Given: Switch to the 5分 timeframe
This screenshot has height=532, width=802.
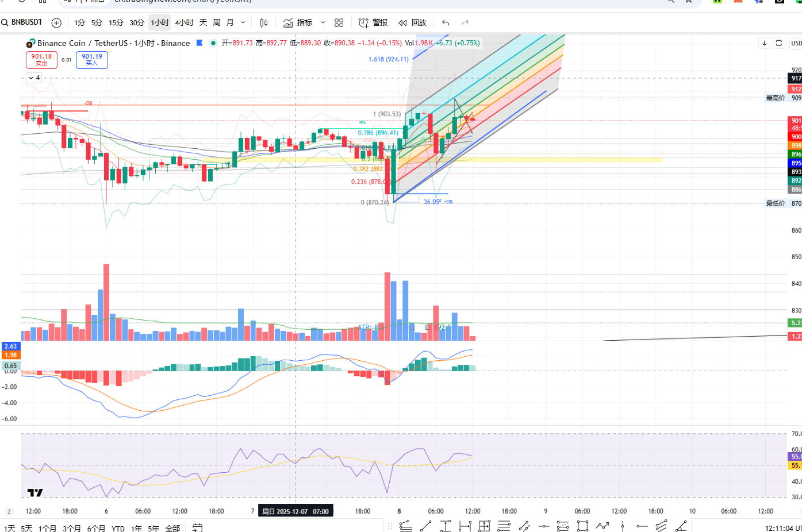Looking at the screenshot, I should (x=97, y=22).
